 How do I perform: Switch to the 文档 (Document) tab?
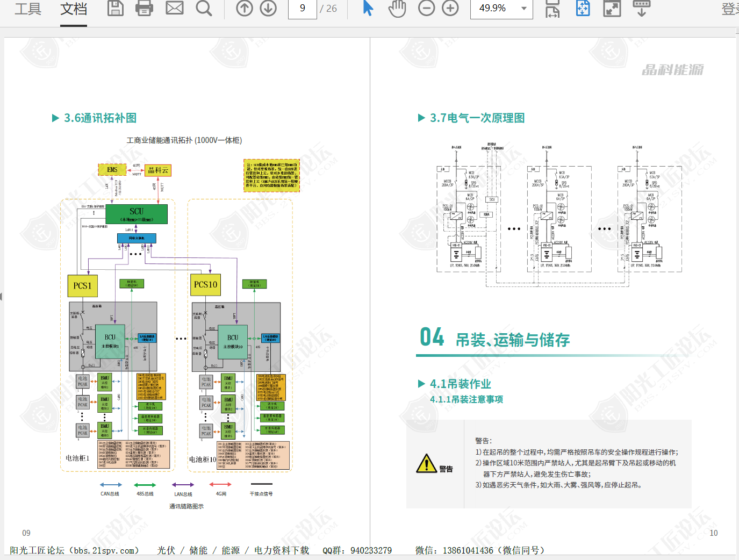tap(74, 9)
